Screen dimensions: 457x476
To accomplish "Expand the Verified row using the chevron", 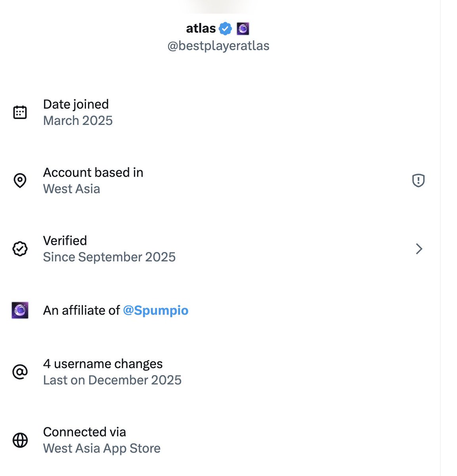I will tap(419, 249).
